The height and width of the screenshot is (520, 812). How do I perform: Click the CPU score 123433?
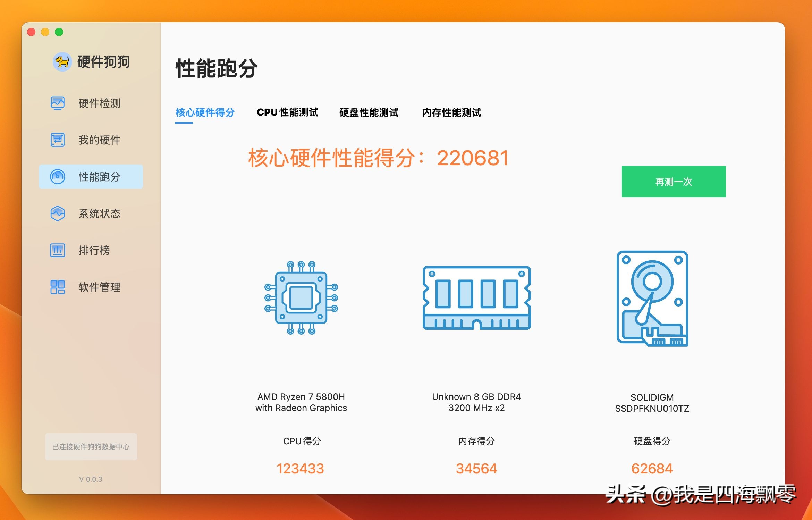pos(300,469)
